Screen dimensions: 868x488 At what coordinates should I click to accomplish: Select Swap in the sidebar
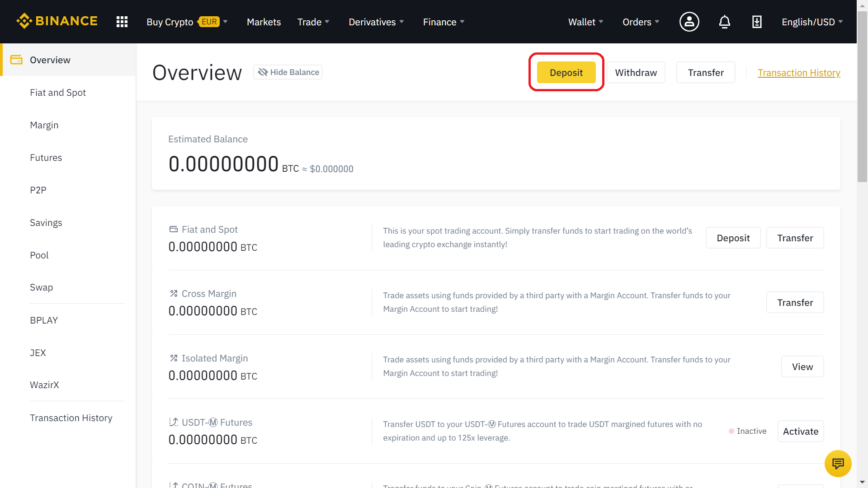(x=68, y=287)
